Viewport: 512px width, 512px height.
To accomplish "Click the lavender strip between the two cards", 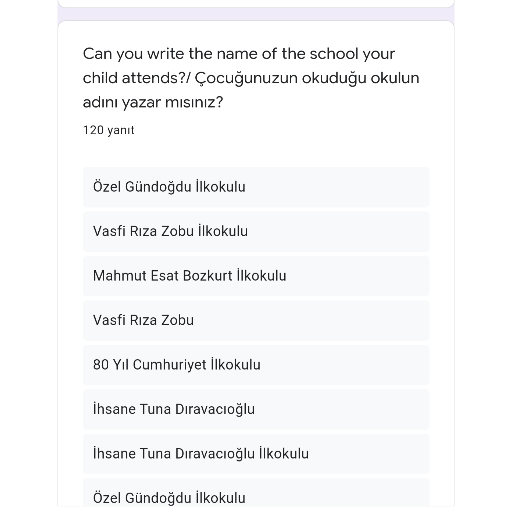I will pos(256,14).
